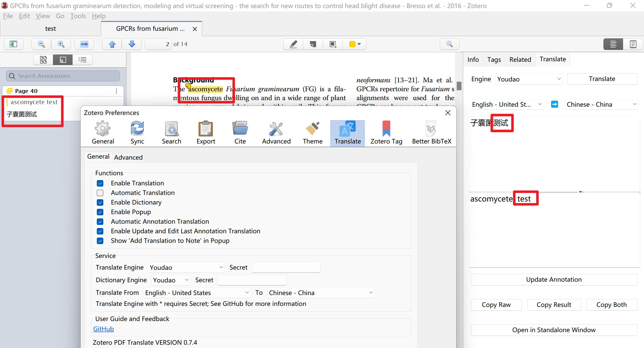Enable Automatic Translation
Screen dimensions: 644x348
pos(100,193)
